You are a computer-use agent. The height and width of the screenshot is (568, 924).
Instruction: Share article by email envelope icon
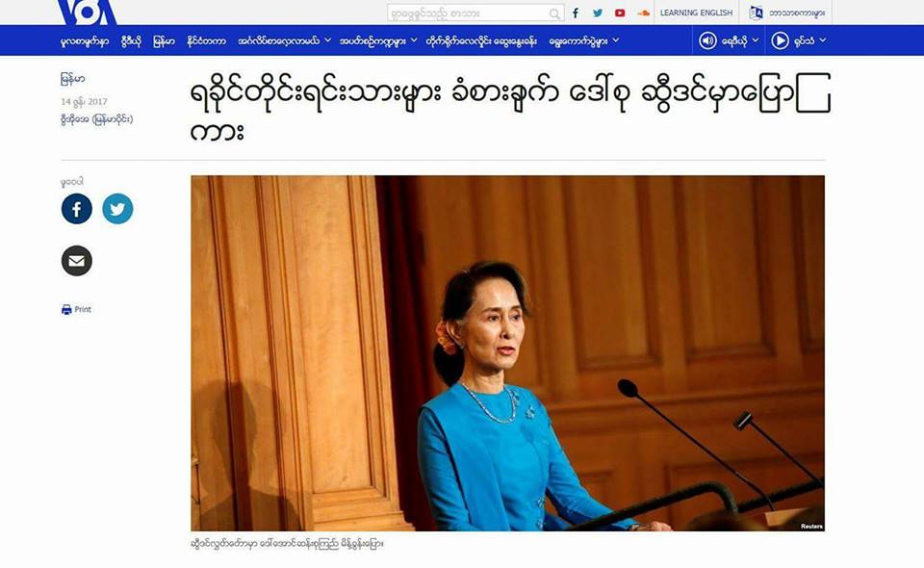pos(77,261)
